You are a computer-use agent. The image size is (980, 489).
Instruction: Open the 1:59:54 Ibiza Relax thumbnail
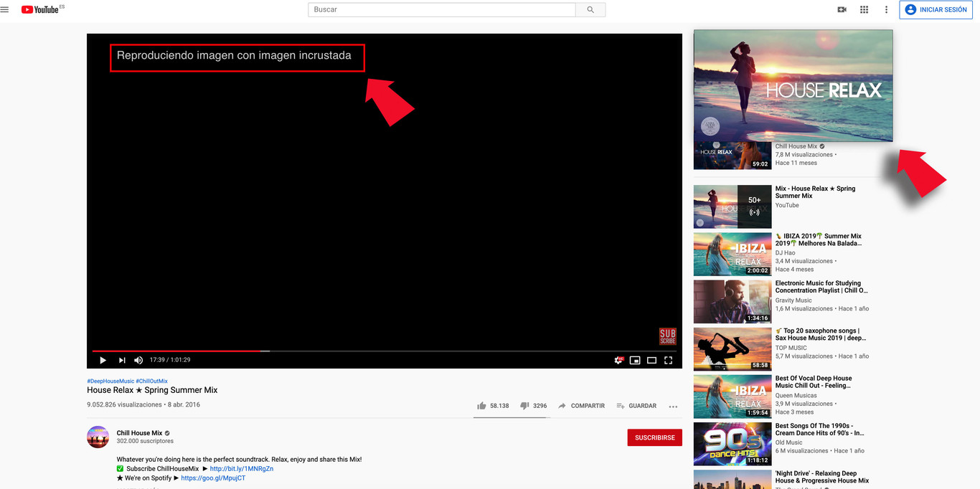(x=732, y=396)
